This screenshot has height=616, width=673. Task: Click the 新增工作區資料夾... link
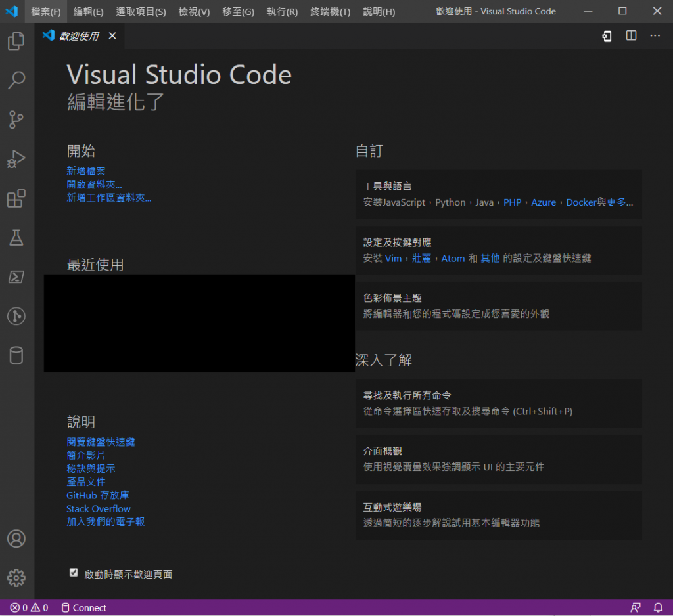109,198
